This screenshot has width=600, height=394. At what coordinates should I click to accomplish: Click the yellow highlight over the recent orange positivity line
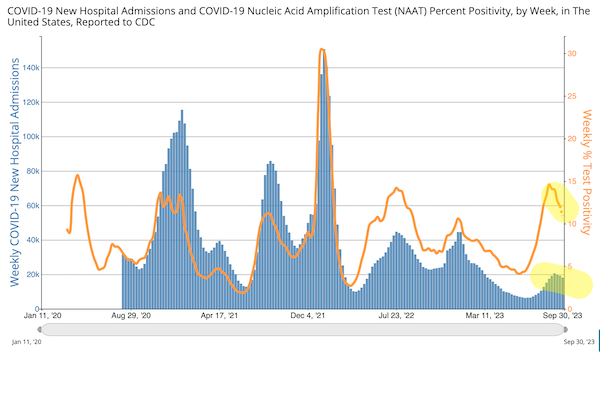[x=560, y=203]
